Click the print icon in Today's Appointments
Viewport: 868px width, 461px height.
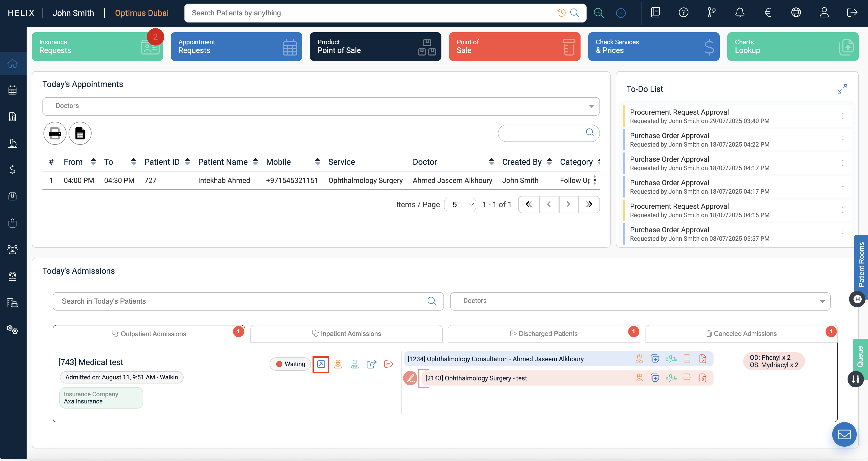point(54,134)
